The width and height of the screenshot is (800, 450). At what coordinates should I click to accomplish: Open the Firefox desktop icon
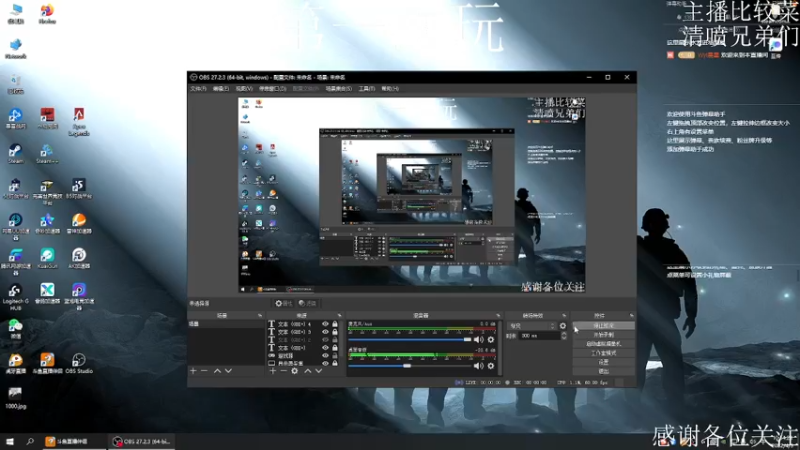(x=47, y=14)
